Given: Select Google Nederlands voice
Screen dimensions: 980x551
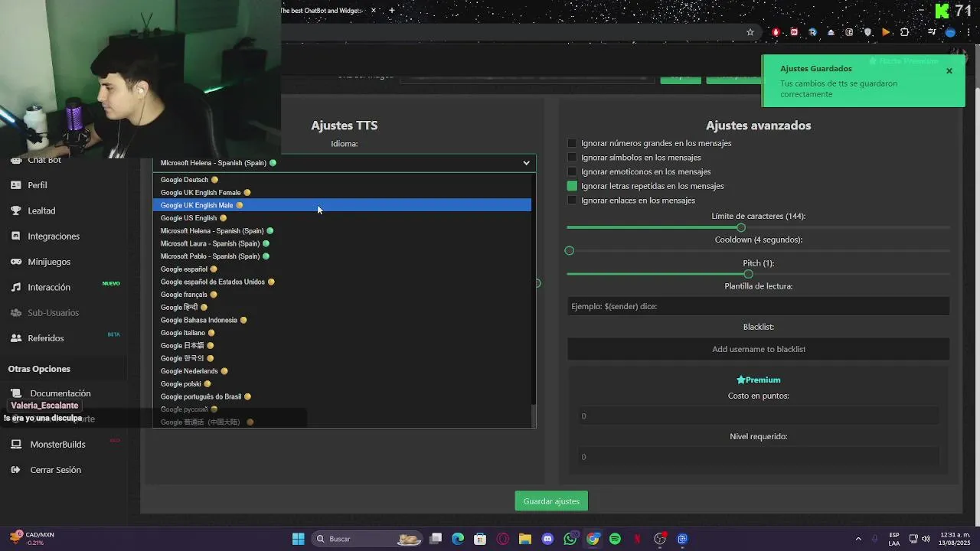Looking at the screenshot, I should (x=341, y=371).
